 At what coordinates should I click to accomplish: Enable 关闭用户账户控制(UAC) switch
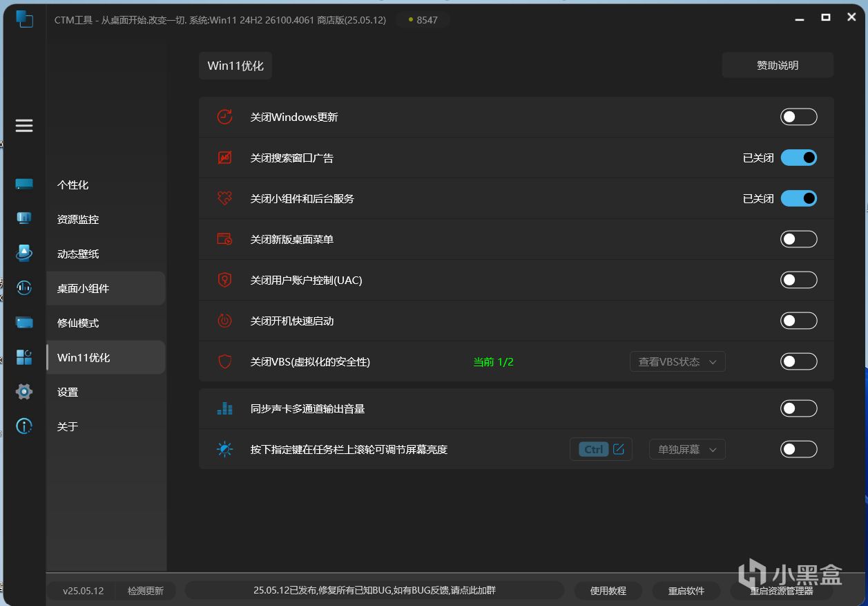click(x=799, y=280)
